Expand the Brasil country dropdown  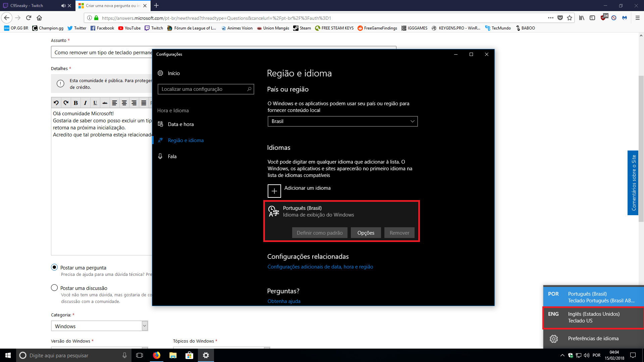click(342, 121)
